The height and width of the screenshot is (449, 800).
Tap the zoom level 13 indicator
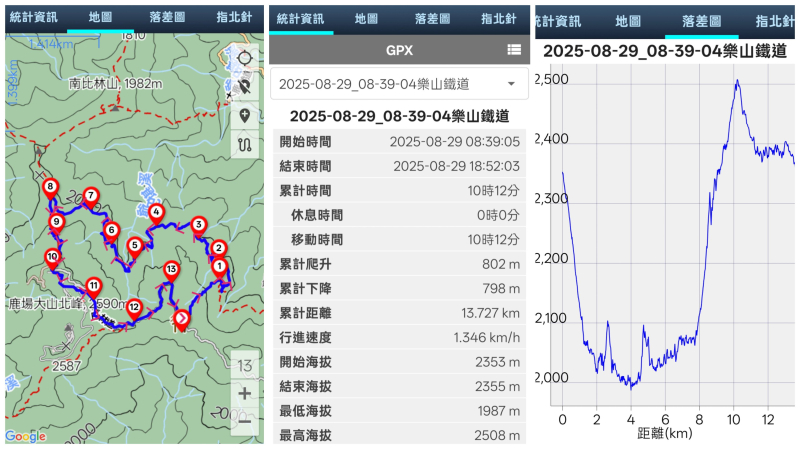[245, 366]
